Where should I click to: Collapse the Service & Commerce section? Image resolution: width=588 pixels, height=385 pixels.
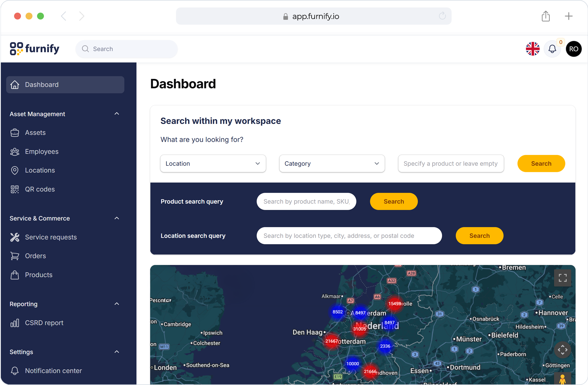point(117,218)
